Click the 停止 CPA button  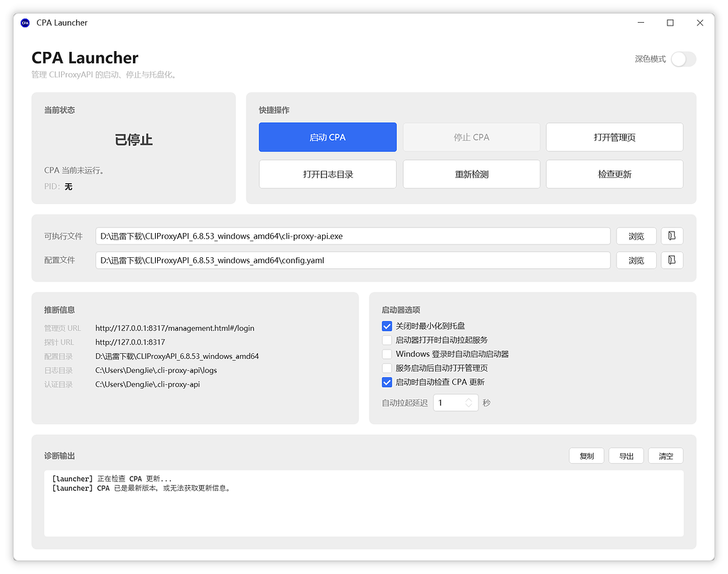click(471, 137)
